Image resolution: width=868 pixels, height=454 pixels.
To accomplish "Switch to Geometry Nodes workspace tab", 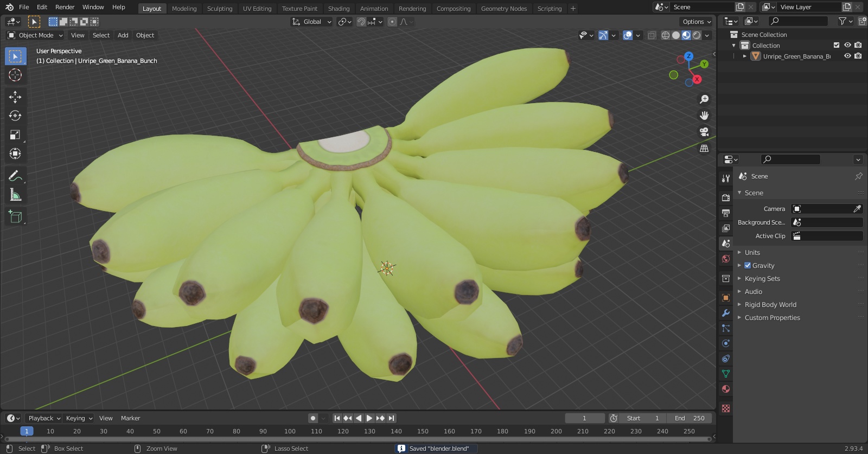I will (504, 9).
